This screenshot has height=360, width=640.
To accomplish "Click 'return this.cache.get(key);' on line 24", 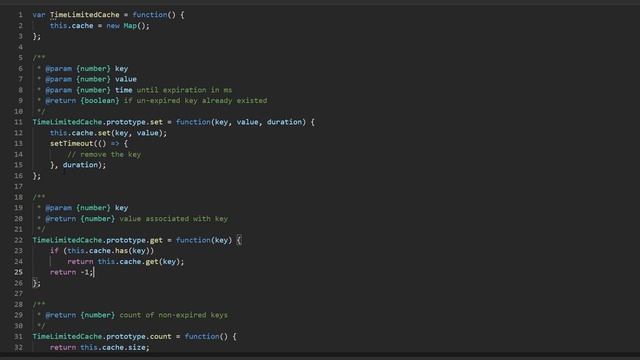I will (x=126, y=262).
